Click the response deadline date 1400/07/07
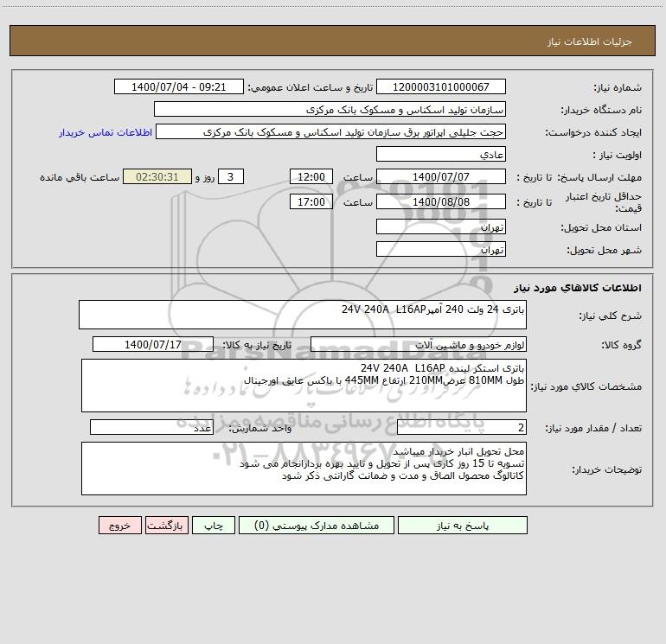The width and height of the screenshot is (666, 644). pos(441,176)
